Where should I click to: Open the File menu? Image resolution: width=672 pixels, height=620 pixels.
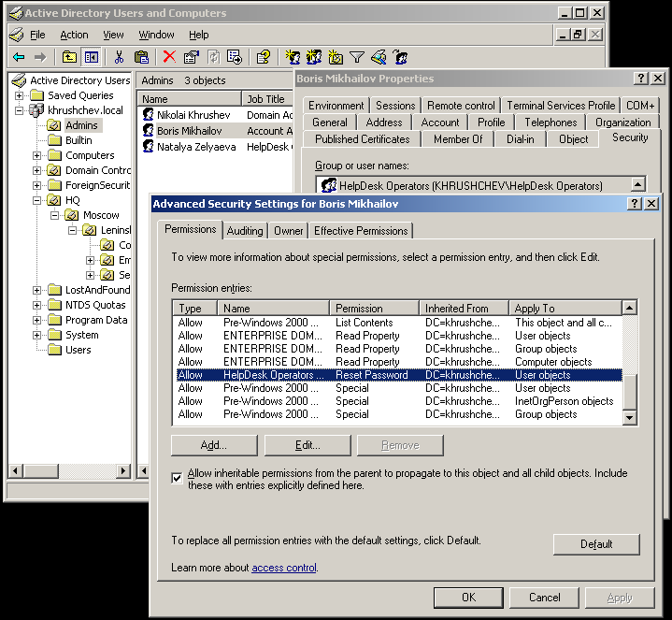[x=37, y=35]
